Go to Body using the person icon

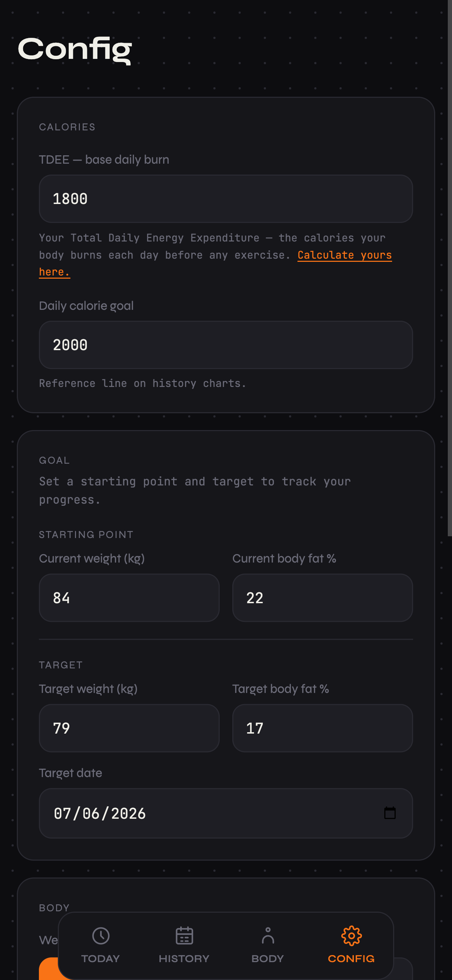click(x=268, y=936)
